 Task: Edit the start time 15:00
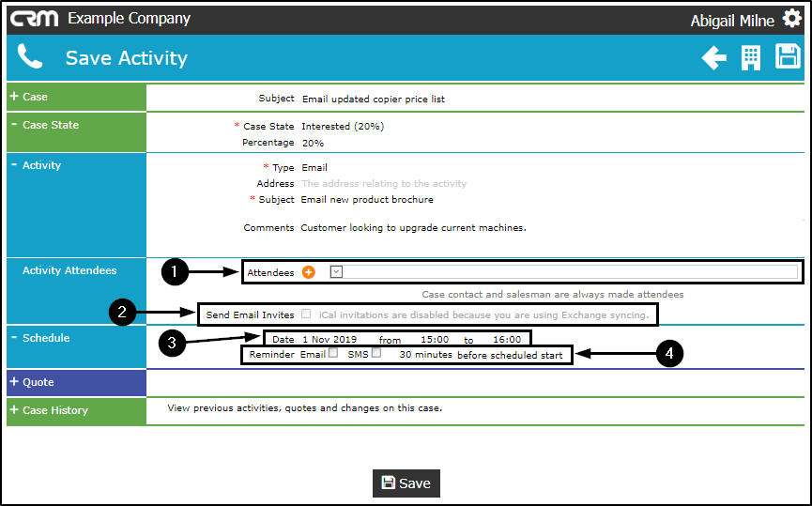(x=435, y=340)
